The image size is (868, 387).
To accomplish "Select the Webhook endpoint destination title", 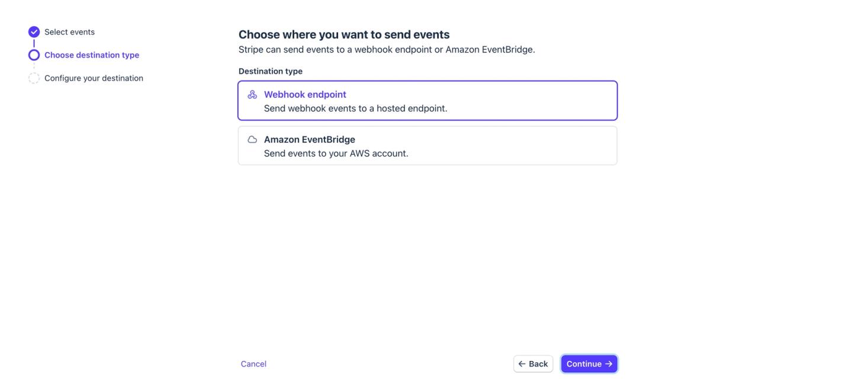I will (305, 95).
